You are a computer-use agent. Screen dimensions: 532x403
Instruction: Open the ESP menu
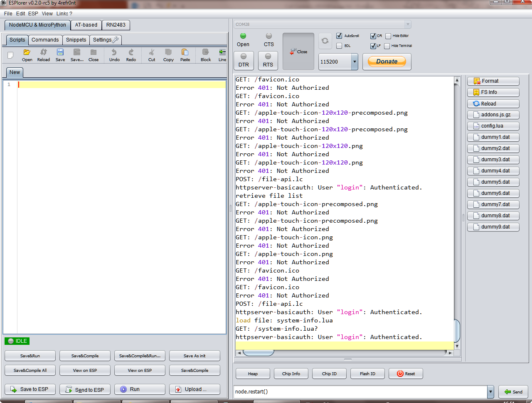(x=33, y=14)
